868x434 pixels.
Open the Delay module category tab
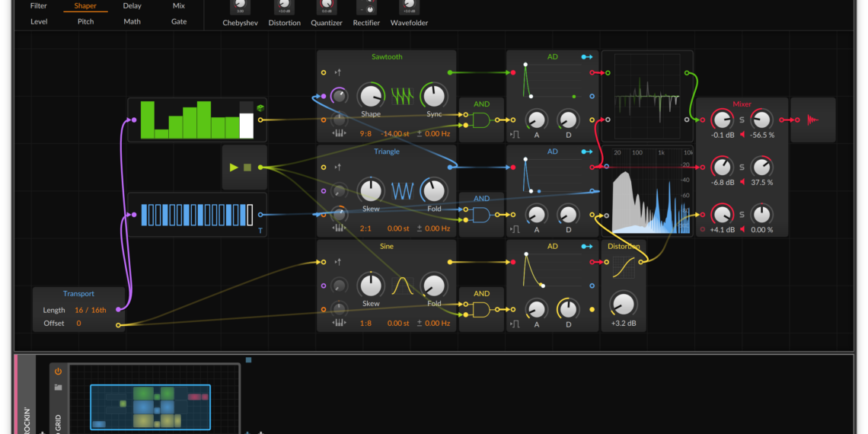point(132,6)
